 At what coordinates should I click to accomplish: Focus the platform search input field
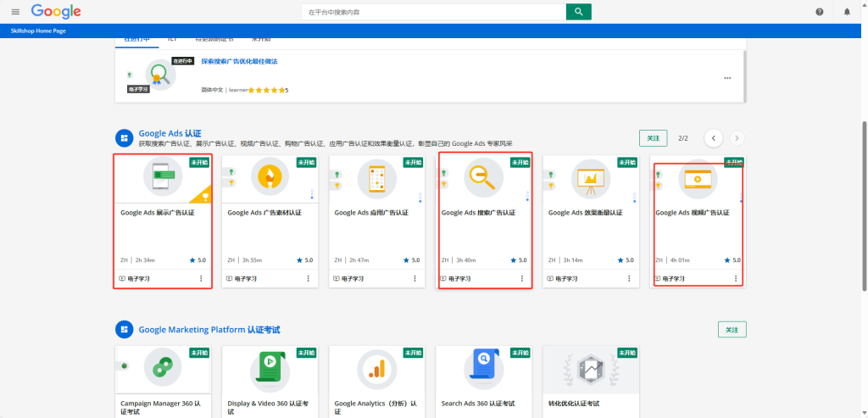point(433,12)
